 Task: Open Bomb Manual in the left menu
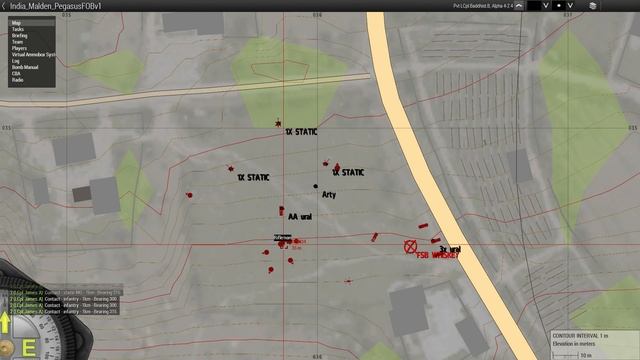point(31,67)
